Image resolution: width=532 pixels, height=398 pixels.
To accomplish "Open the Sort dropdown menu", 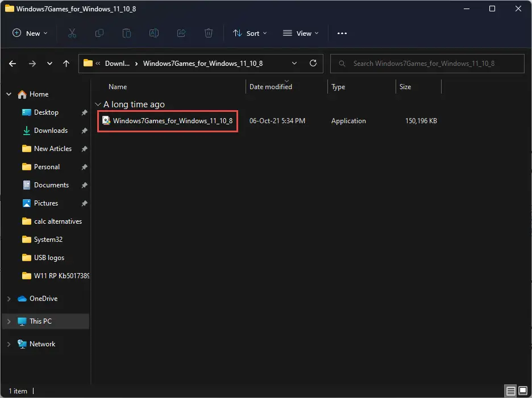I will pyautogui.click(x=250, y=33).
